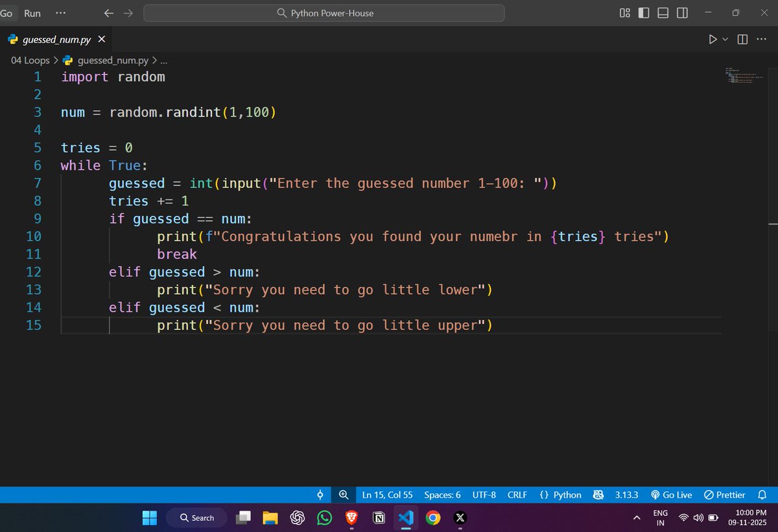The width and height of the screenshot is (778, 532).
Task: Click the battery status icon
Action: tap(713, 518)
